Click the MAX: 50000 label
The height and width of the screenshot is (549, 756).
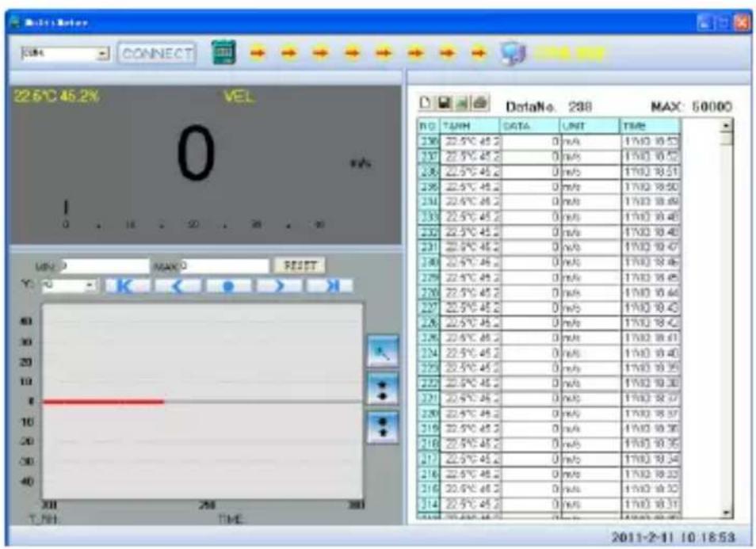click(x=691, y=106)
